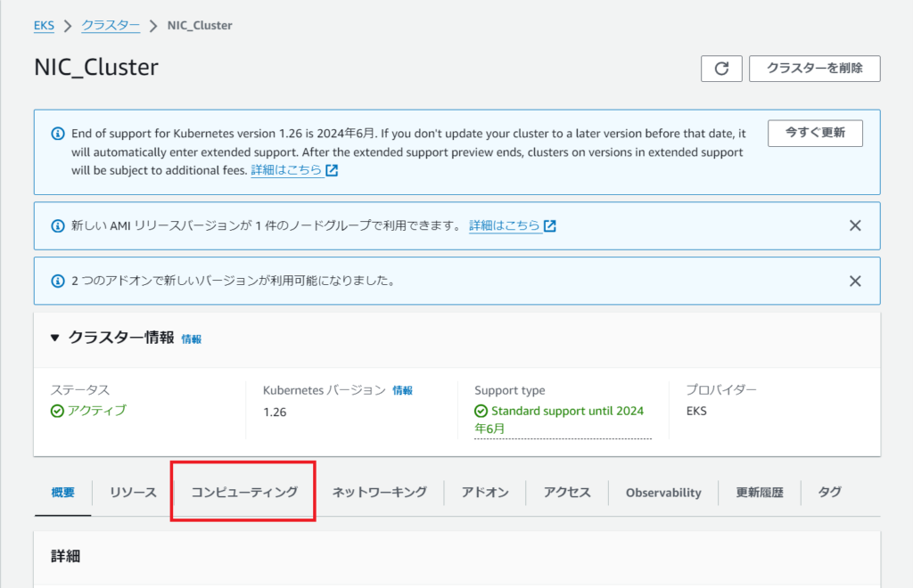Click the 今すぐ更新 button

pos(815,133)
